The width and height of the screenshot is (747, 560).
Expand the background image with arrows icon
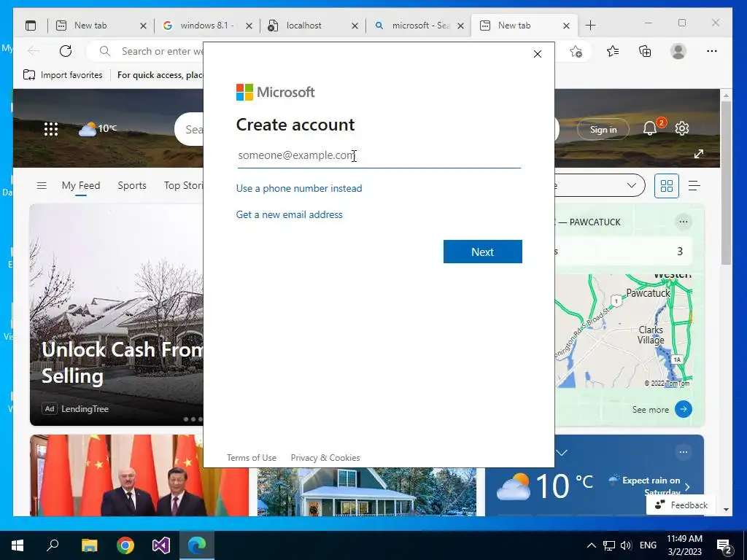coord(698,154)
